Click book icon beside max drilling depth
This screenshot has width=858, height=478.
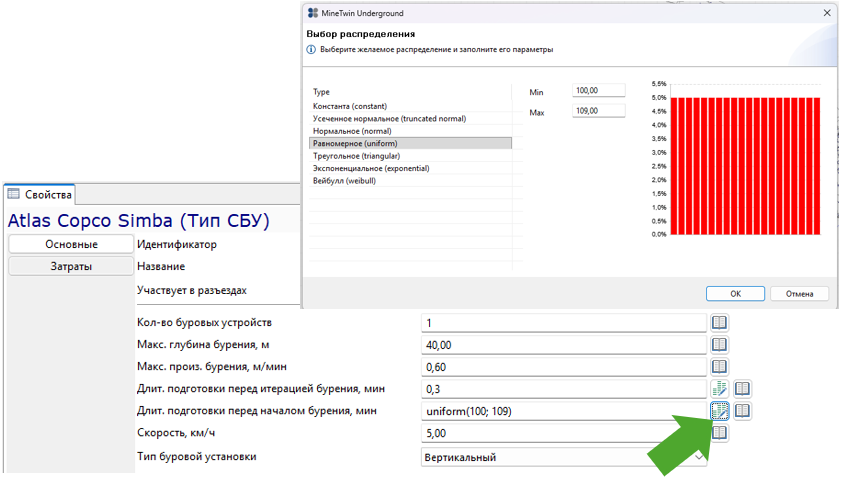(x=720, y=345)
